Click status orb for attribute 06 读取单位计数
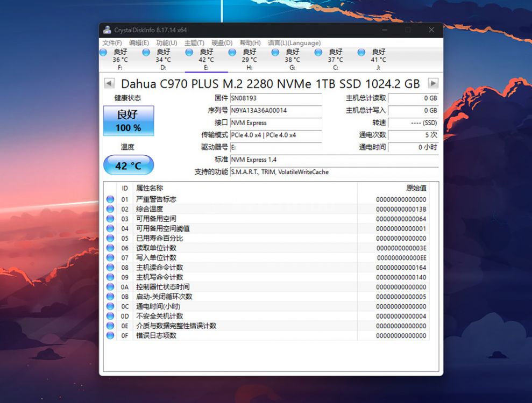 (x=110, y=248)
